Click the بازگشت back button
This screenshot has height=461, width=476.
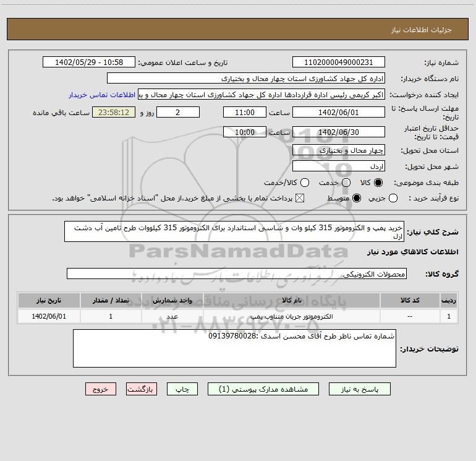142,389
